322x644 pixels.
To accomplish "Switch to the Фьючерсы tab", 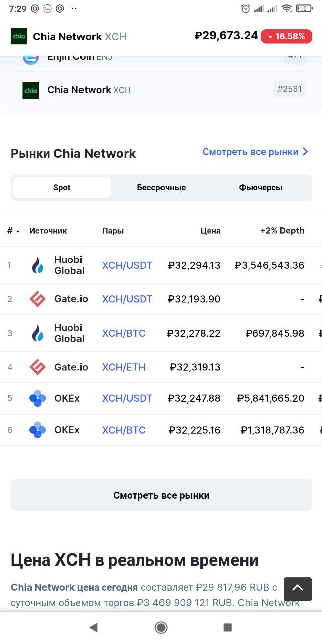I will click(x=261, y=188).
